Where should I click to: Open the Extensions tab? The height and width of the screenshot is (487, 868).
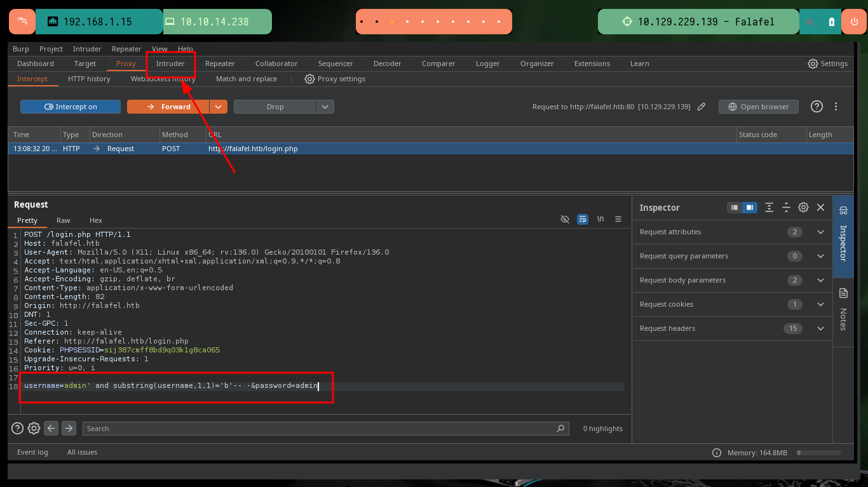pyautogui.click(x=592, y=63)
